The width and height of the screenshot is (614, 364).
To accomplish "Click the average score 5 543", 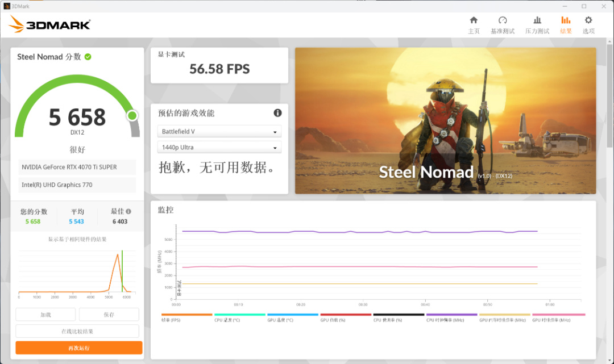I will pyautogui.click(x=76, y=221).
